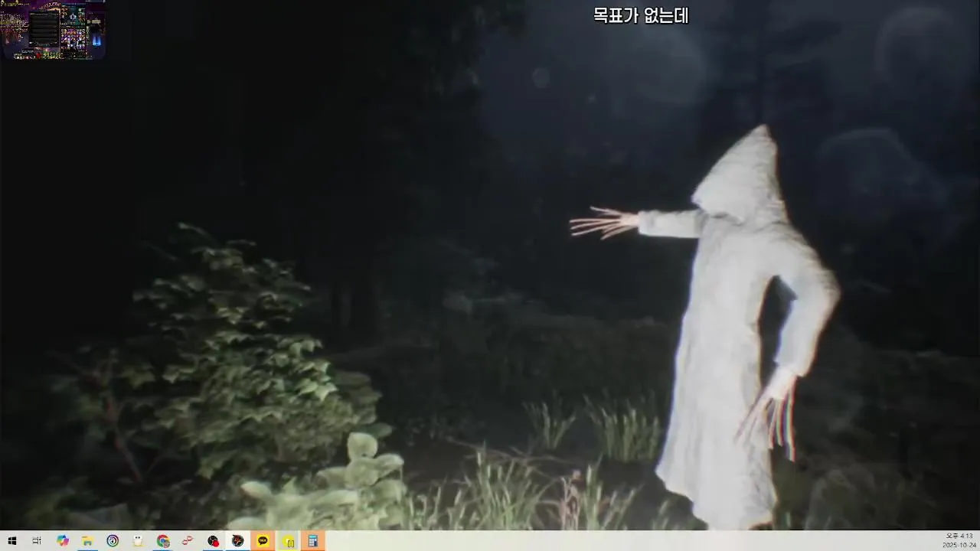This screenshot has height=551, width=980.
Task: Open the dark round orange-figure taskbar icon
Action: pos(238,541)
